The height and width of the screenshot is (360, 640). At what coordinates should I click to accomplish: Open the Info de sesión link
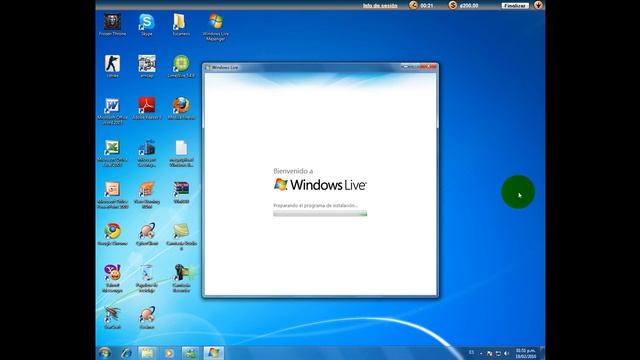(380, 6)
